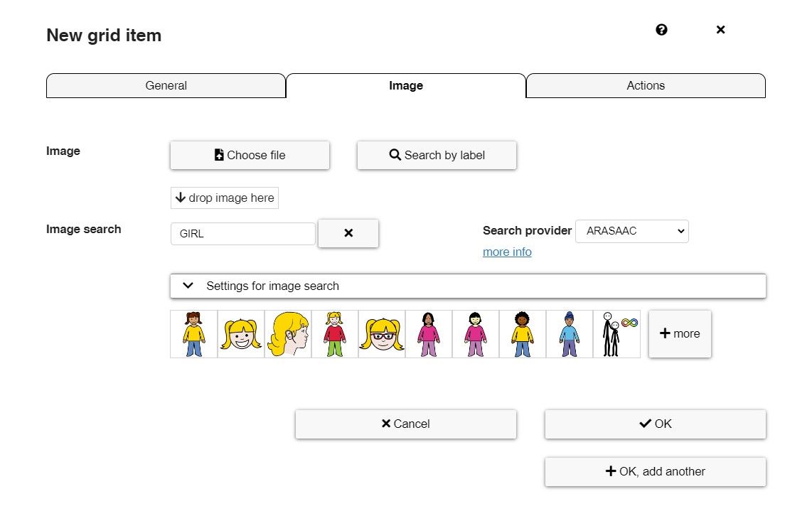Open the more info link
The height and width of the screenshot is (516, 812).
coord(507,252)
